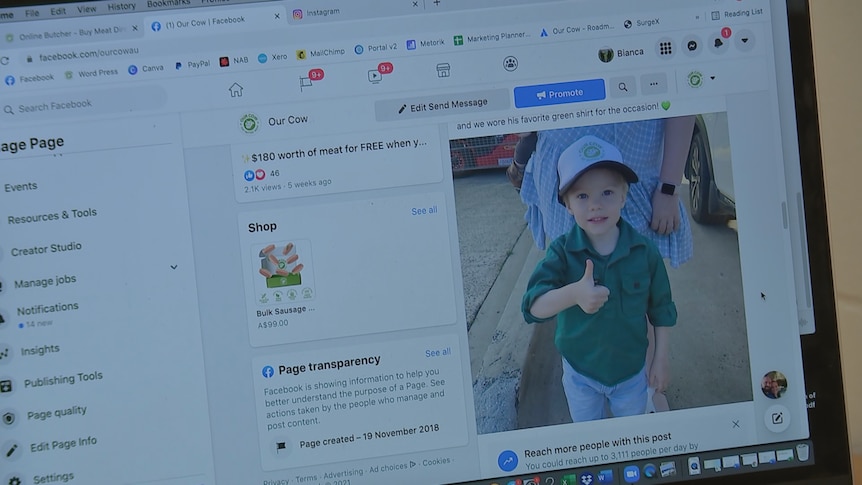Screen dimensions: 862x485
Task: Open the MailChimp bookmark
Action: click(x=321, y=53)
